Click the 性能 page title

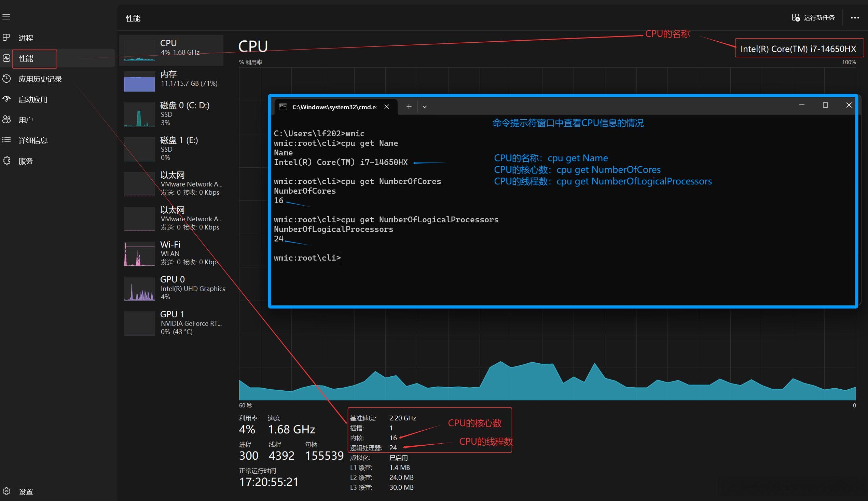point(133,18)
